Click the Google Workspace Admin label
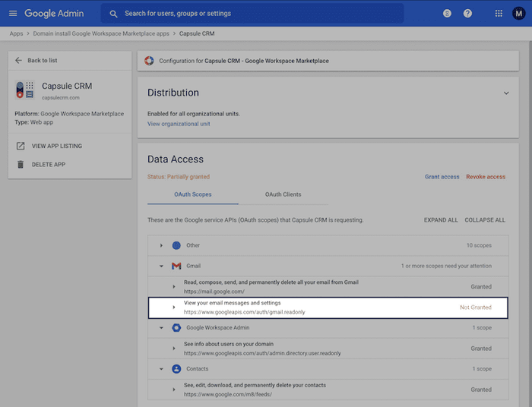The height and width of the screenshot is (407, 532). click(218, 328)
